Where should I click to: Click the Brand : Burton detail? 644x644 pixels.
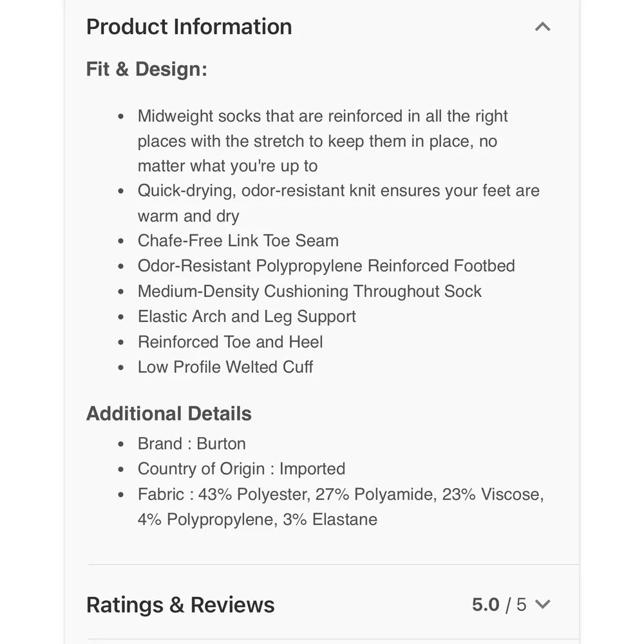pyautogui.click(x=192, y=444)
